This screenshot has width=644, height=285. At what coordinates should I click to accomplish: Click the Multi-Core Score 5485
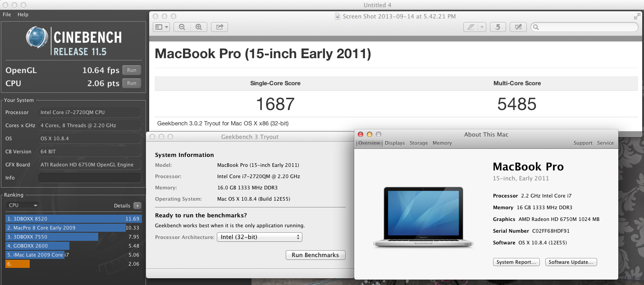[517, 105]
